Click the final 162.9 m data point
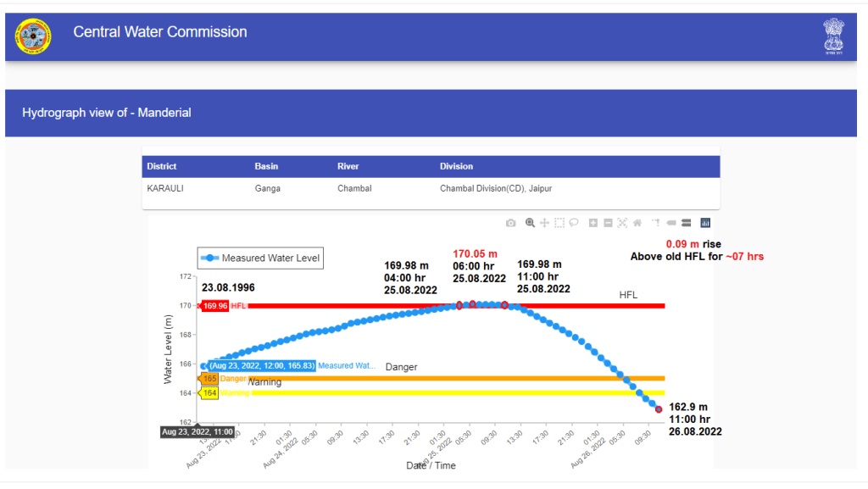The image size is (868, 489). tap(659, 409)
